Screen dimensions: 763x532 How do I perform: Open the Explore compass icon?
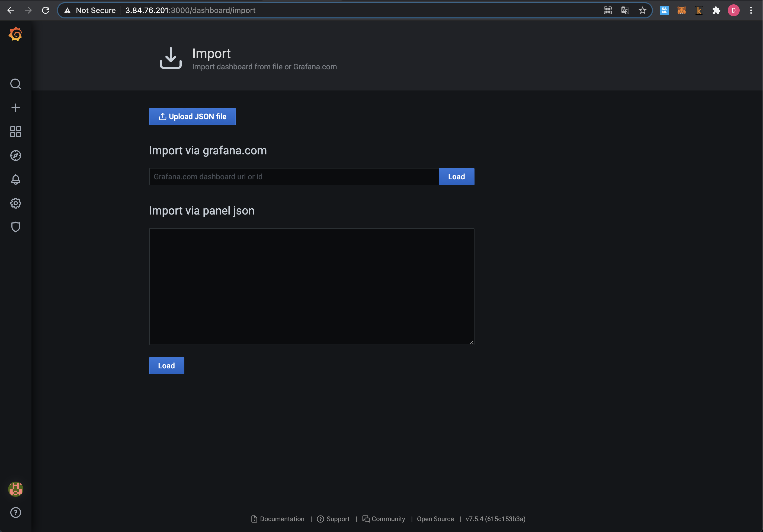coord(16,155)
